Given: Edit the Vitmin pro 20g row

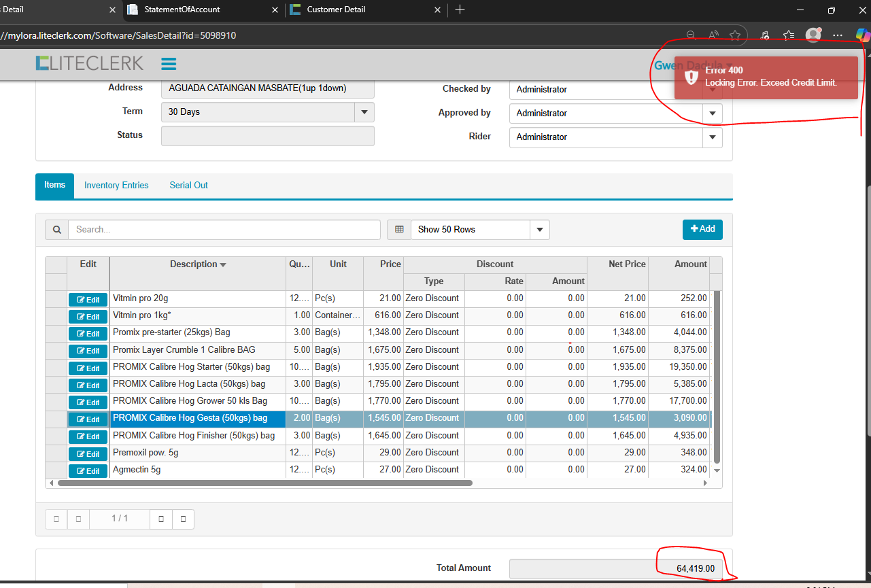Looking at the screenshot, I should (x=88, y=300).
